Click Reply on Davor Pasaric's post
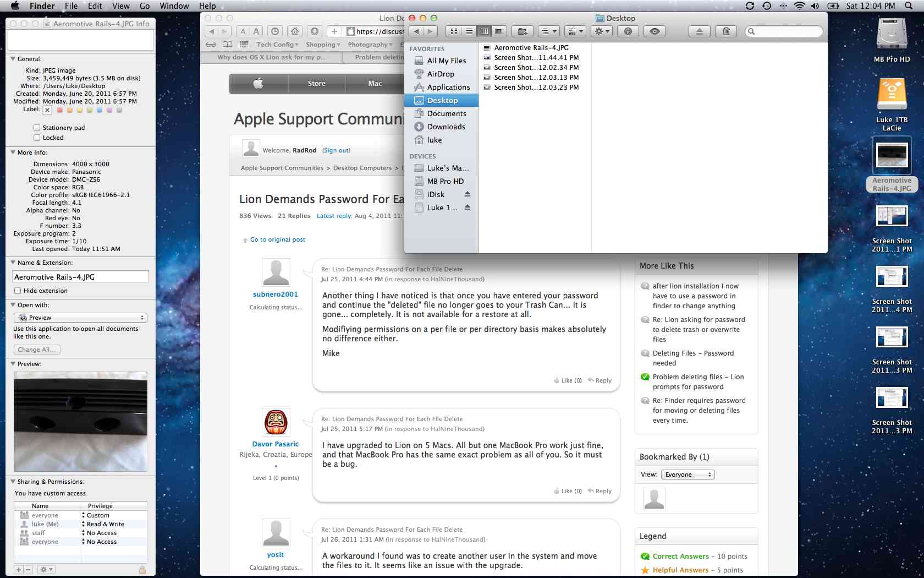 point(600,491)
